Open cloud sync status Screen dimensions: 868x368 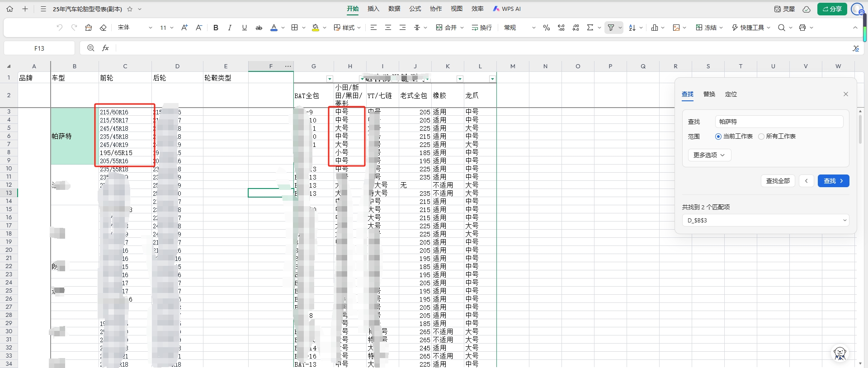coord(807,9)
